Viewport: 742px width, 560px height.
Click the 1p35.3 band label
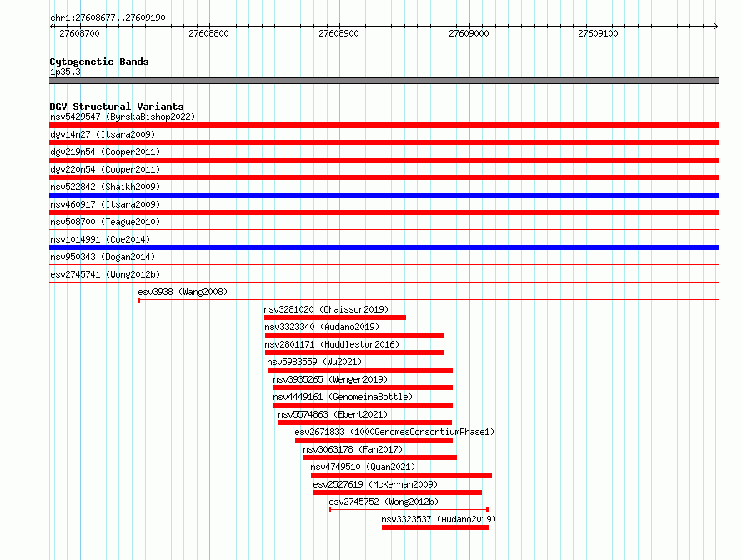pos(65,72)
